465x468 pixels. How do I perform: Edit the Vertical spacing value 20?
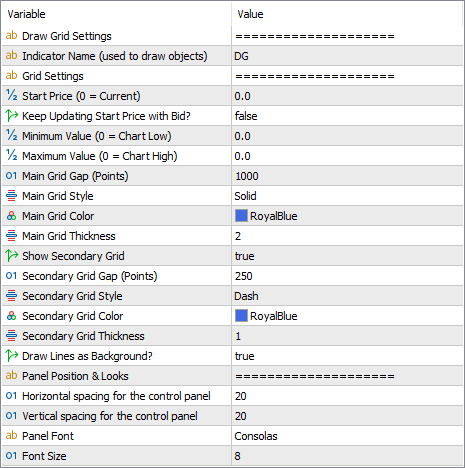pos(347,416)
